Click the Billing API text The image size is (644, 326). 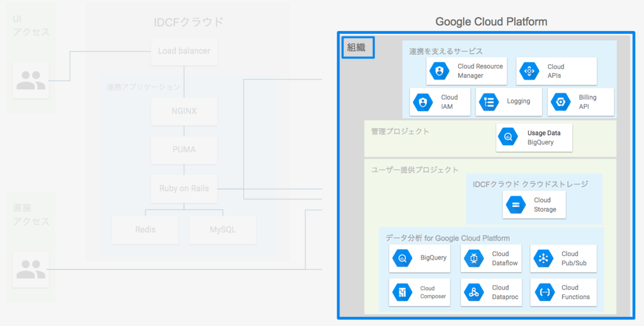(x=588, y=102)
